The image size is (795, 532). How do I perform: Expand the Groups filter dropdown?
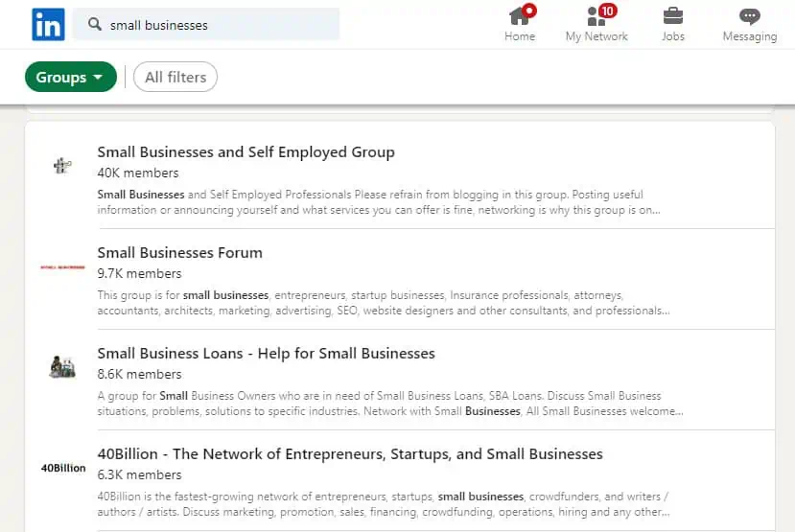[70, 77]
